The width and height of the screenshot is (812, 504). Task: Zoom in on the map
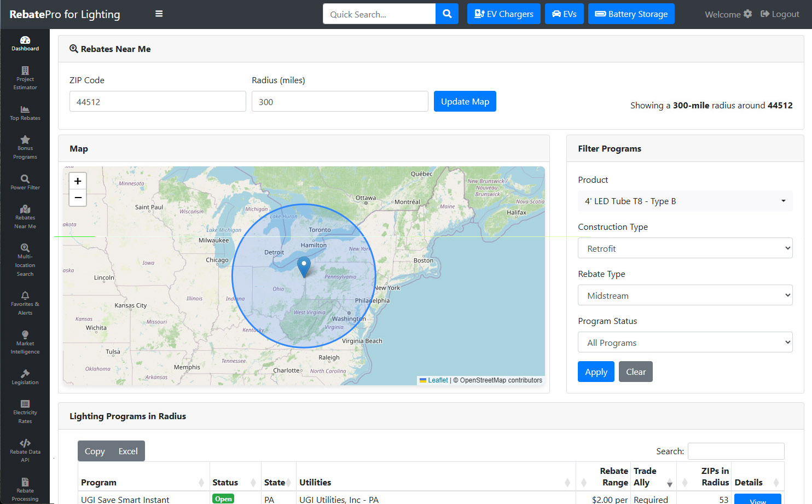[78, 181]
